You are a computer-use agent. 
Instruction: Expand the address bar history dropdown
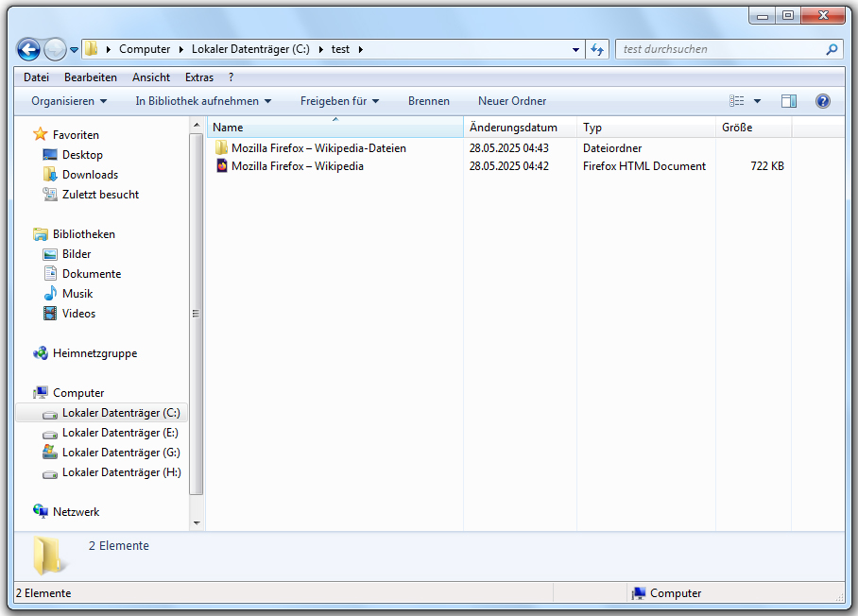pyautogui.click(x=576, y=49)
